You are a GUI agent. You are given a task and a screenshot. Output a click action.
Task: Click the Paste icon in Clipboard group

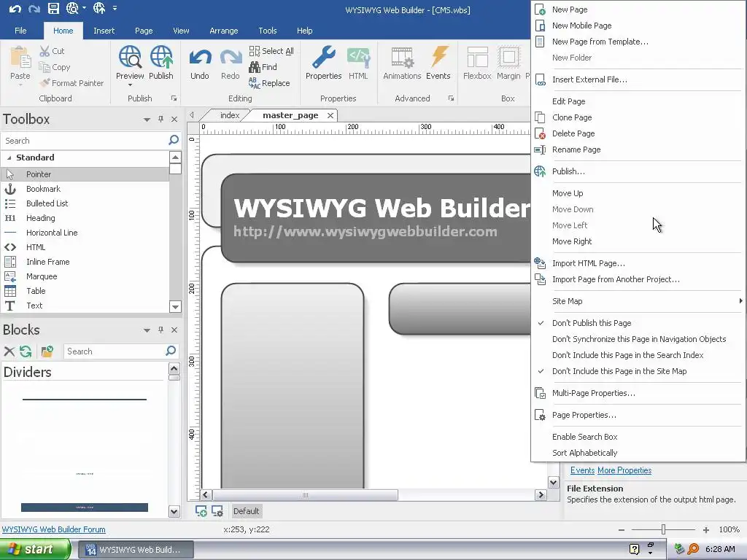pyautogui.click(x=20, y=58)
